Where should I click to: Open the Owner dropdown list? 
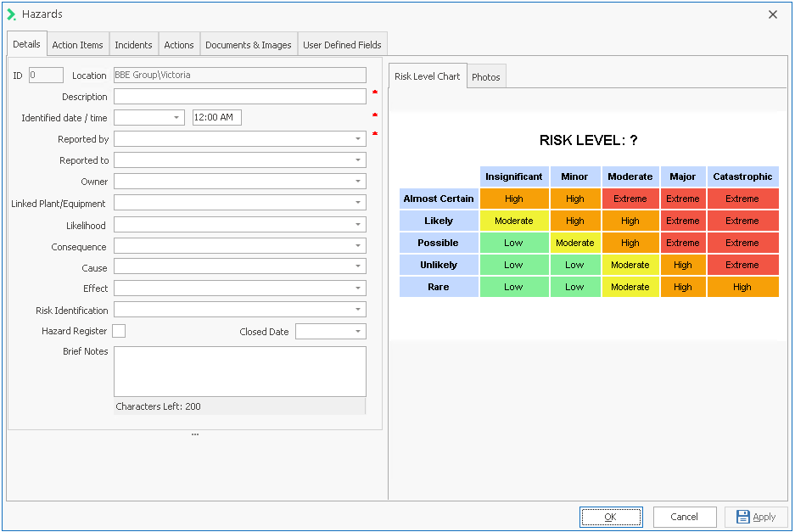358,182
